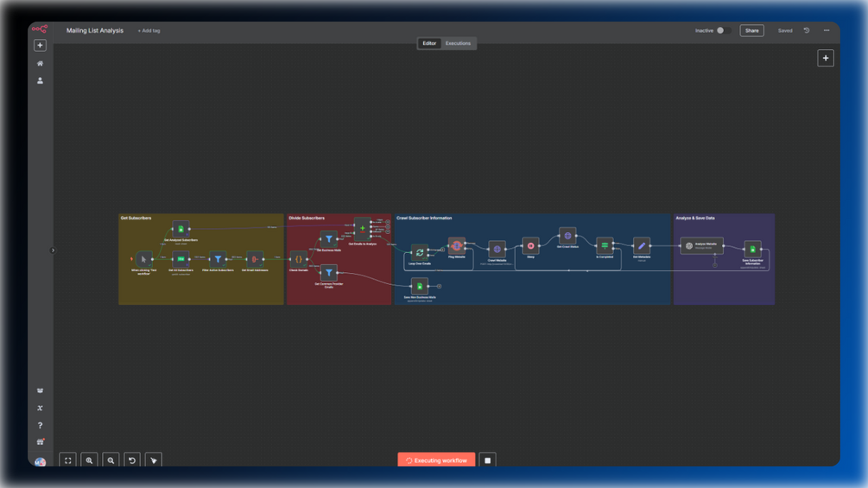This screenshot has height=488, width=868.
Task: Select the Filter Active Subscribers node
Action: point(218,259)
